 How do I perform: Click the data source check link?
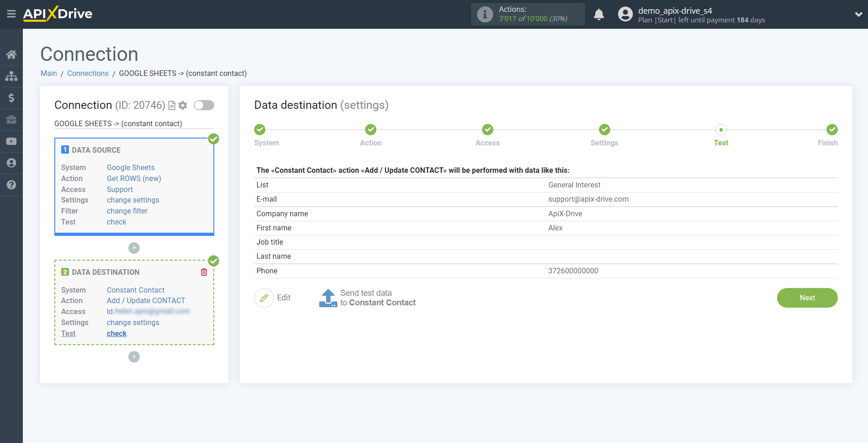116,222
